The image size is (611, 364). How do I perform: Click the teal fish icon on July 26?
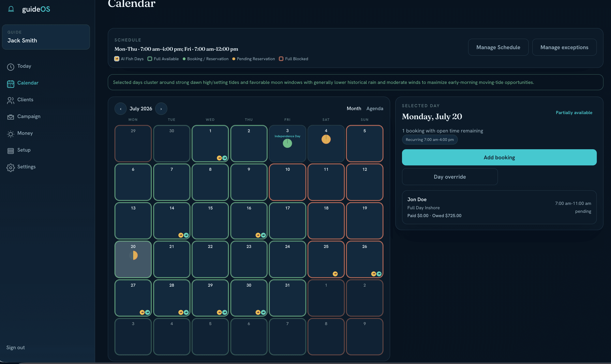[379, 274]
